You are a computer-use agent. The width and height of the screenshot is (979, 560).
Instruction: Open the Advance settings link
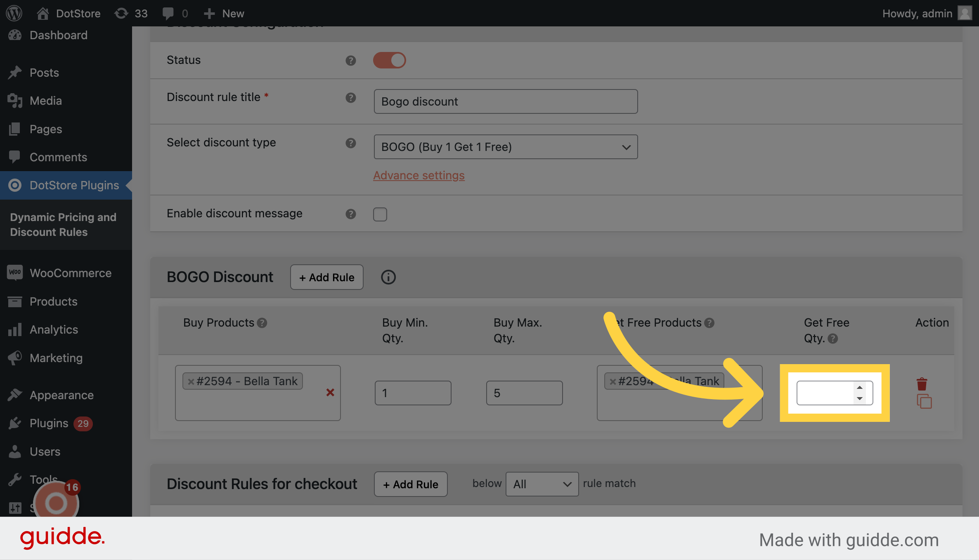(x=419, y=175)
